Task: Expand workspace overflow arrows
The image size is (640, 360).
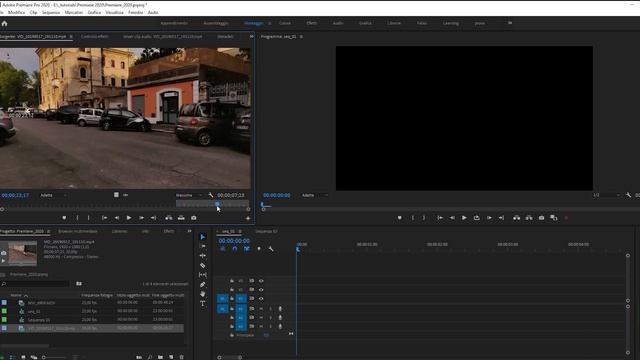Action: pos(510,23)
